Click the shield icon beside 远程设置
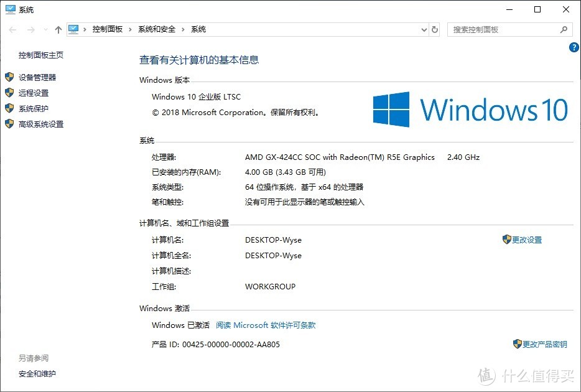This screenshot has height=392, width=581. (x=9, y=93)
